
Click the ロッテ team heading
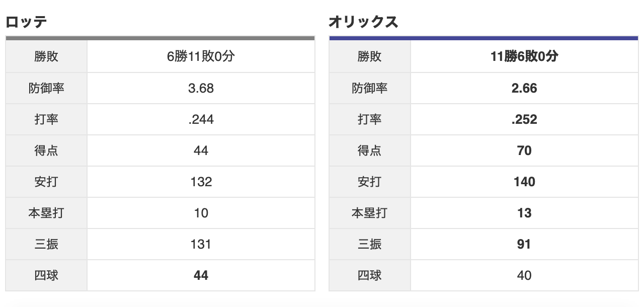pos(26,23)
